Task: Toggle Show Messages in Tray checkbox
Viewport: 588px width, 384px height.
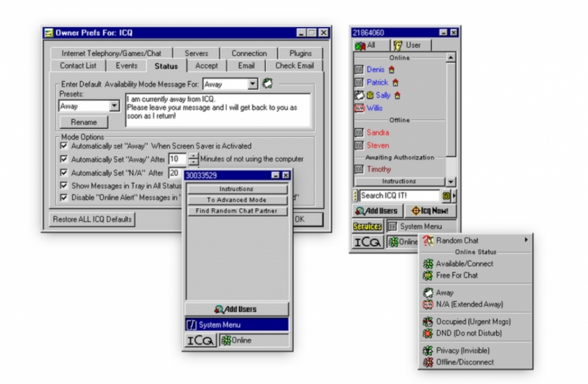Action: point(64,185)
